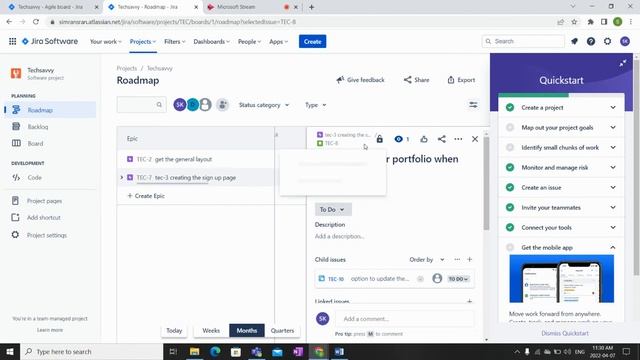Open the To Do status dropdown
Viewport: 640px width, 360px height.
point(333,209)
